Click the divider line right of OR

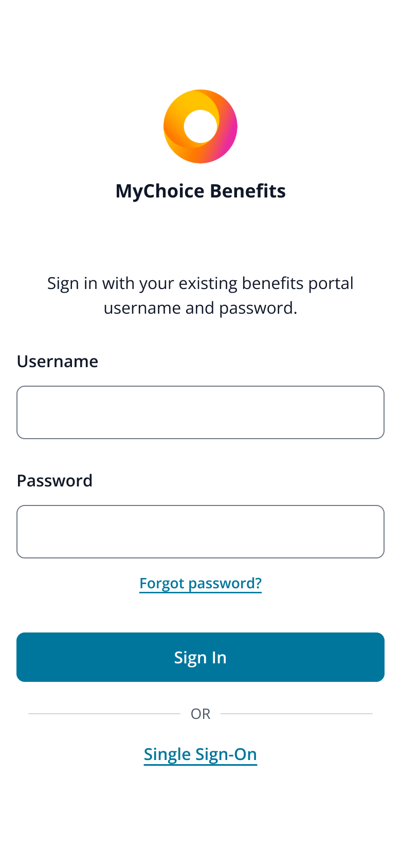297,714
